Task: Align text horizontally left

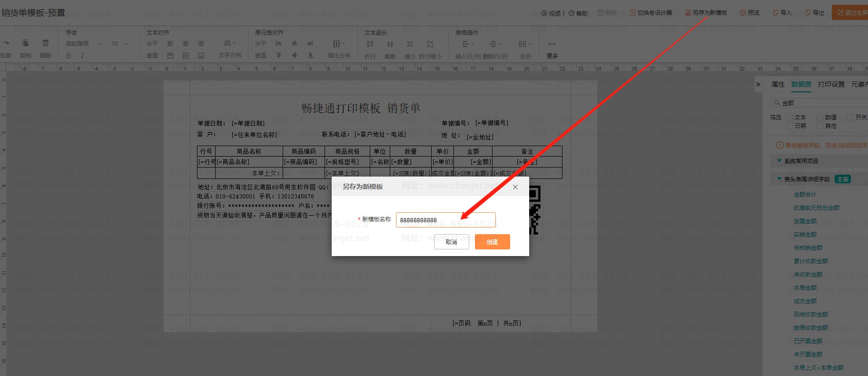Action: (170, 43)
